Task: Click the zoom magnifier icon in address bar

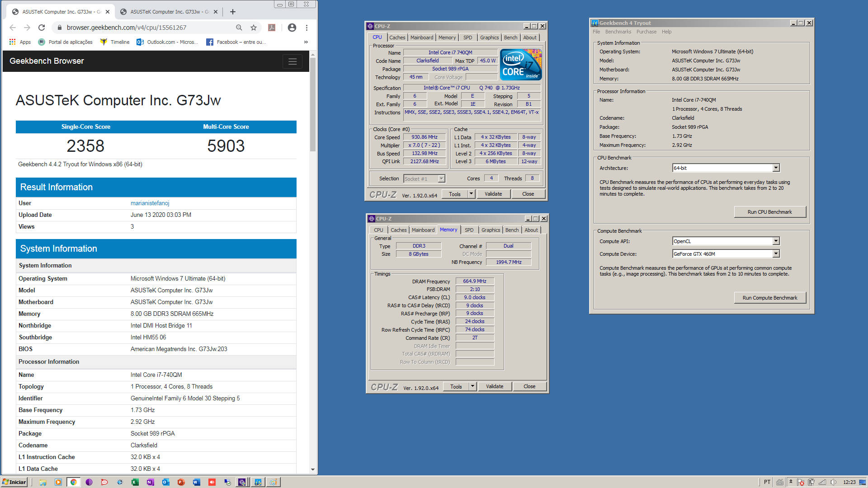Action: (239, 28)
